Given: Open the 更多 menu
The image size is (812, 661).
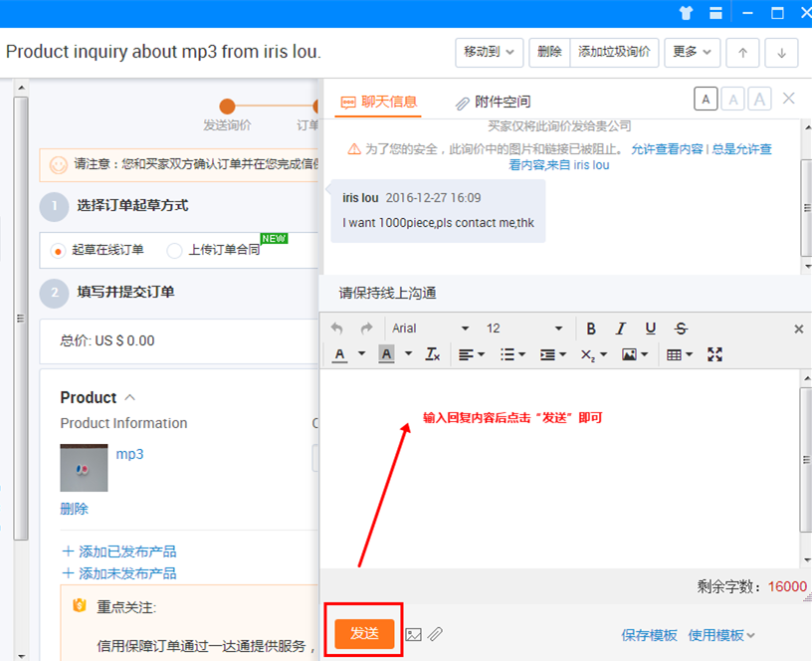Looking at the screenshot, I should click(692, 52).
